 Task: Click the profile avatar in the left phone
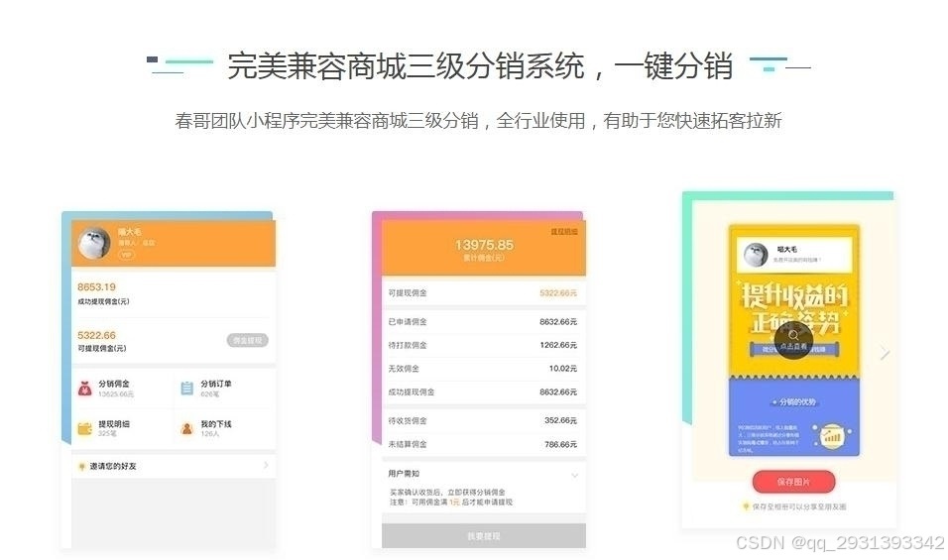pyautogui.click(x=94, y=243)
